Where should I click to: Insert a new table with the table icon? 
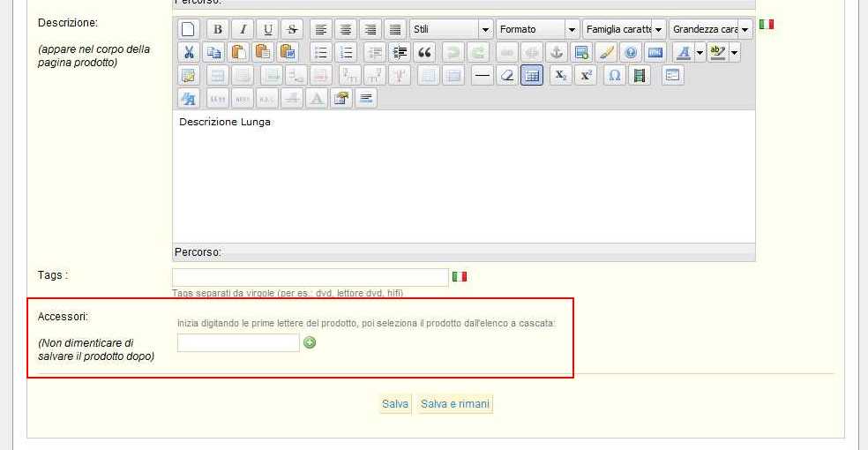tap(189, 76)
